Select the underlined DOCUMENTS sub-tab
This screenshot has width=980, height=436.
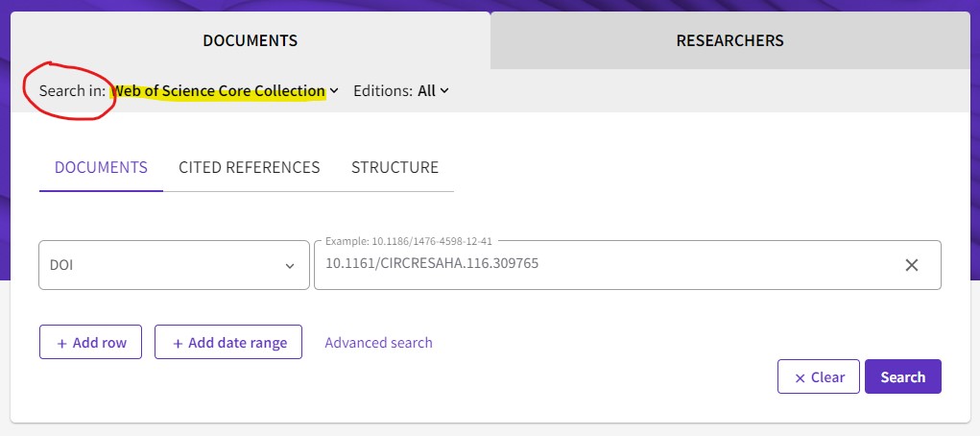(x=101, y=167)
